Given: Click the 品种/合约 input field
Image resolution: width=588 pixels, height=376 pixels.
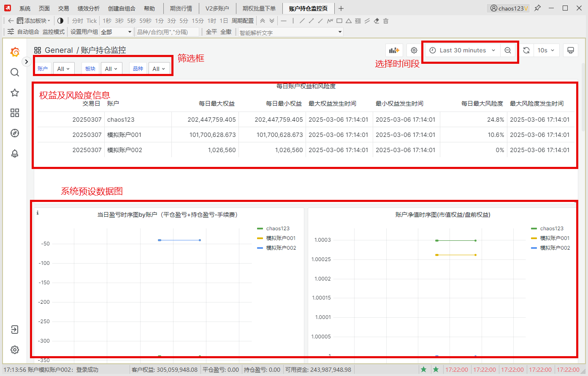Looking at the screenshot, I should click(x=168, y=32).
